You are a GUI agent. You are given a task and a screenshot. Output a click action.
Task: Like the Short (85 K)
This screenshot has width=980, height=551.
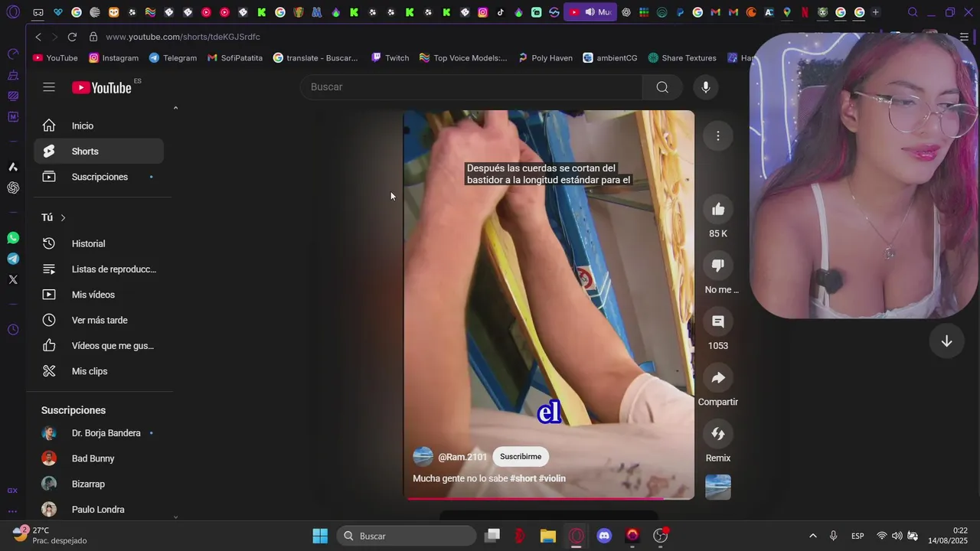click(x=718, y=210)
